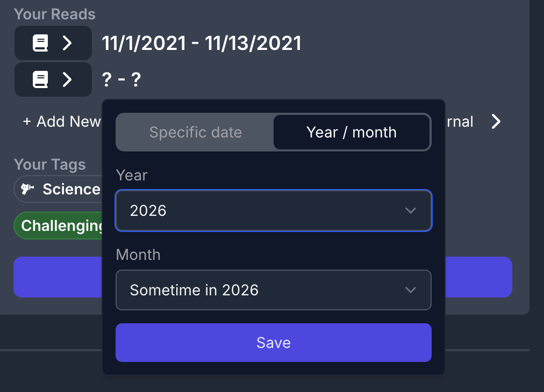The width and height of the screenshot is (544, 392).
Task: Click the "? - ?" unset date text
Action: coord(121,80)
